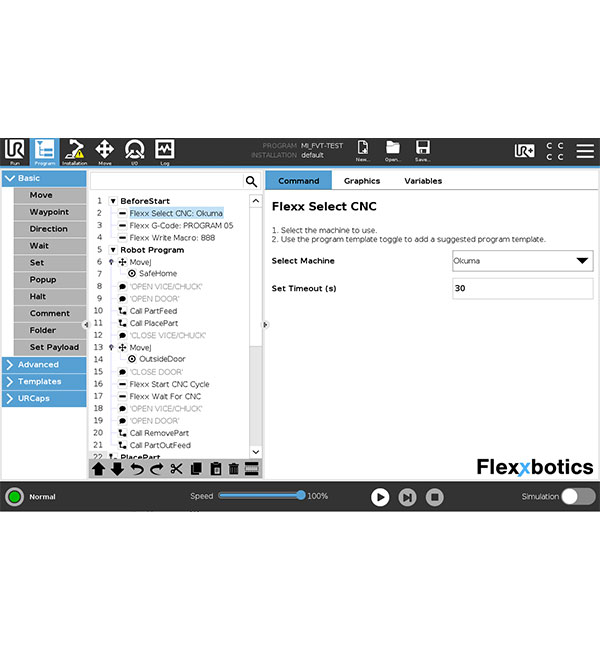
Task: Open the I/O tab icon
Action: coord(134,152)
